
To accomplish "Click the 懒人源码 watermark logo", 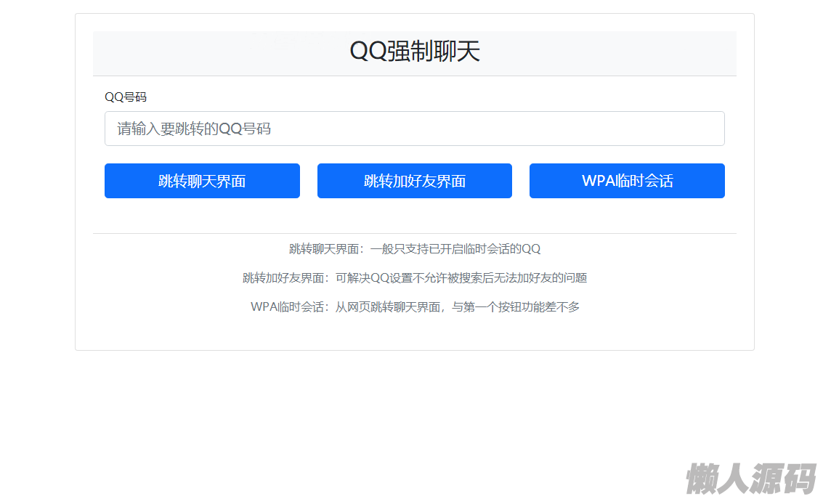I will pyautogui.click(x=750, y=479).
